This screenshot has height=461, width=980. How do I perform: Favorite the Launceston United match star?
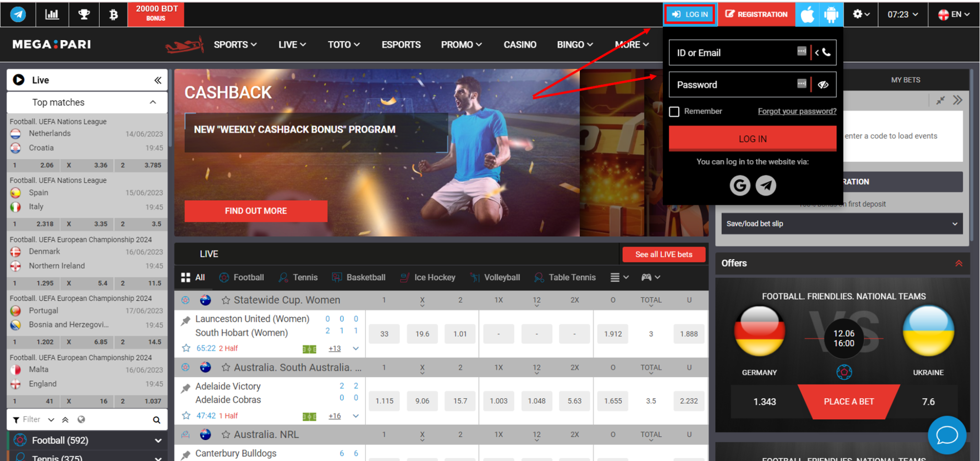tap(186, 348)
